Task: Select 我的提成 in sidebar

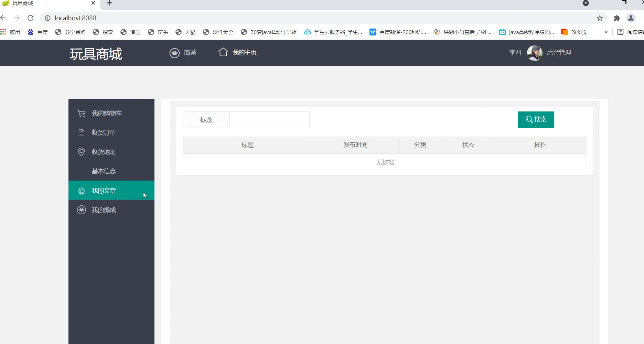Action: [x=111, y=210]
